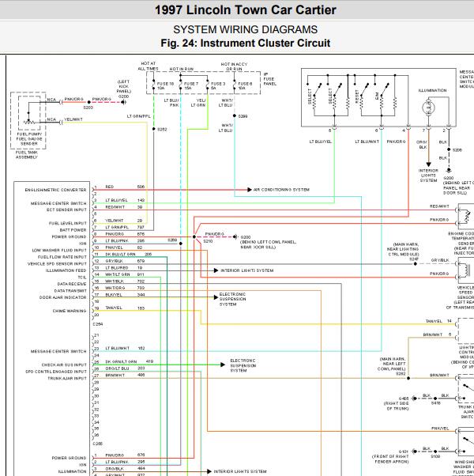The width and height of the screenshot is (474, 476).
Task: Click the "(LEFT KICK PANEL) G200" ground label
Action: pos(124,89)
